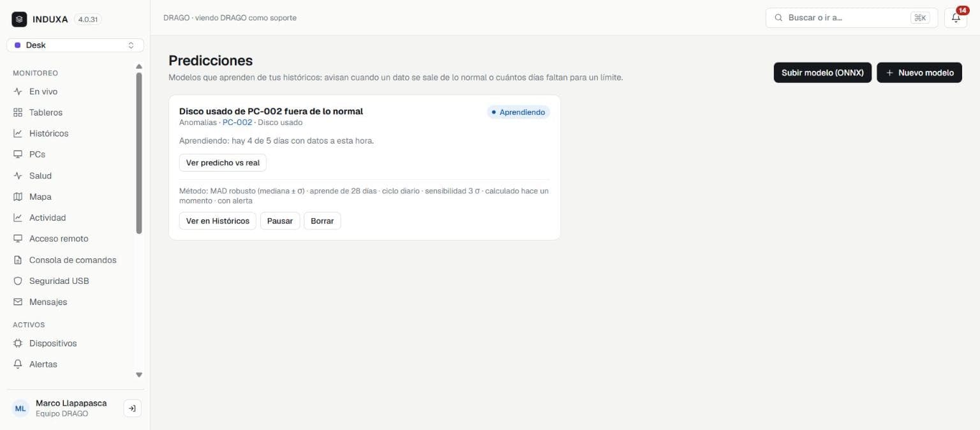Open the PC-002 link in the card

tap(237, 122)
